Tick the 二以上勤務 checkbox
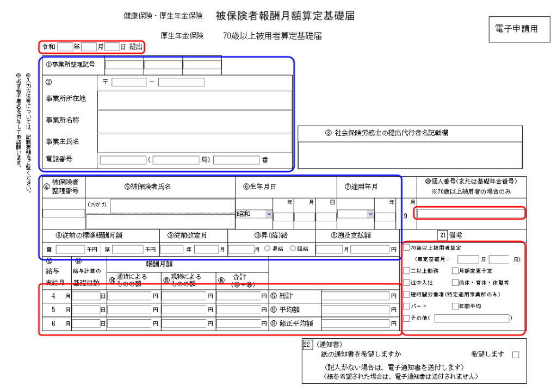The width and height of the screenshot is (557, 392). 407,271
